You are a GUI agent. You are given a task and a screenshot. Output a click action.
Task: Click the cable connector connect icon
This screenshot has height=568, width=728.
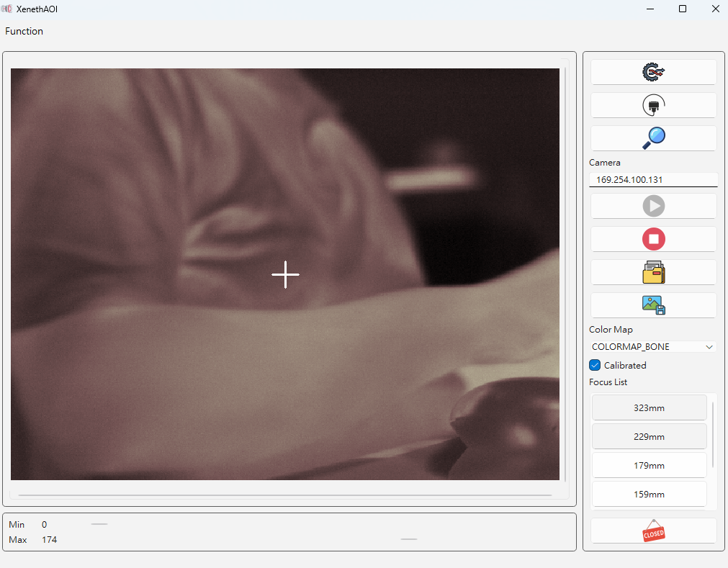point(653,106)
